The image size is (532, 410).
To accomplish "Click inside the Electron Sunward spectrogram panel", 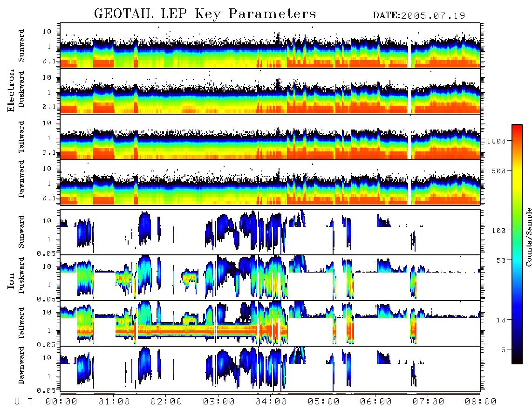I will tap(270, 46).
